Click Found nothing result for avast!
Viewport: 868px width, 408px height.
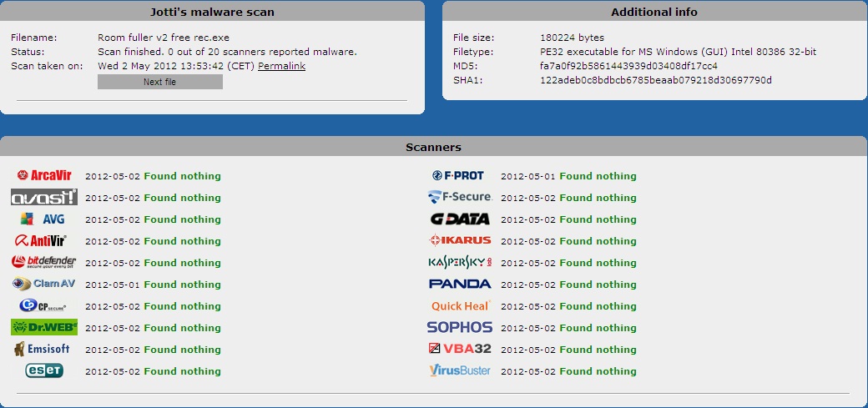tap(182, 198)
